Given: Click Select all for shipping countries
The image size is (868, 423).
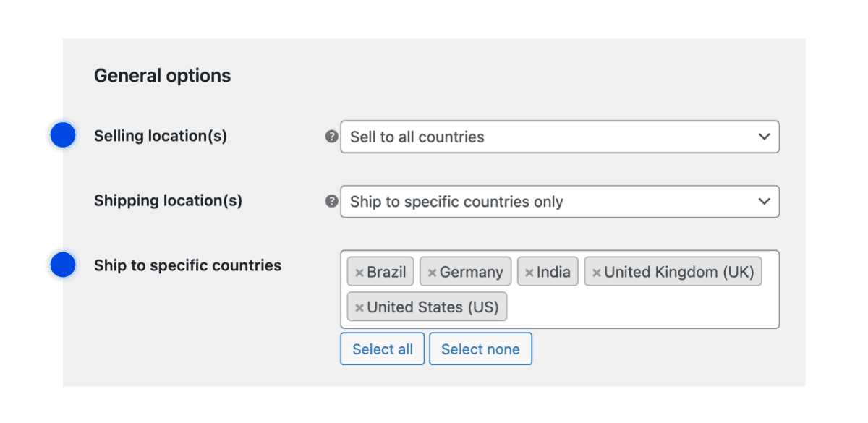Looking at the screenshot, I should 382,349.
